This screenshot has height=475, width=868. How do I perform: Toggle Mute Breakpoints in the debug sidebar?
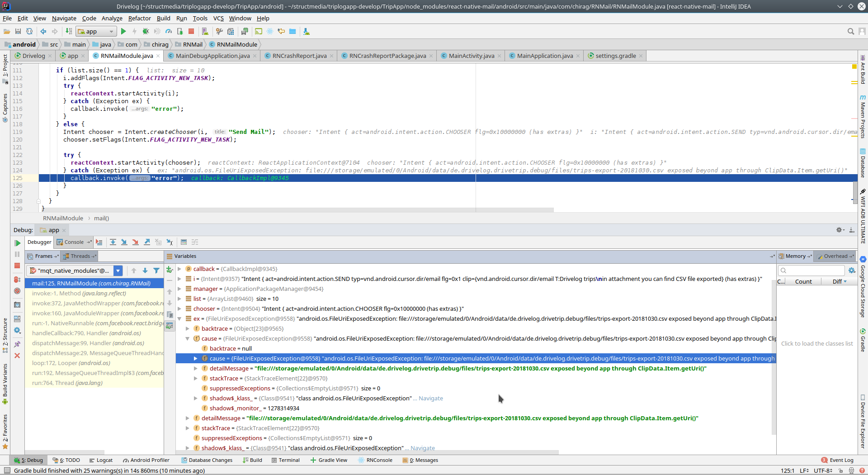[17, 291]
